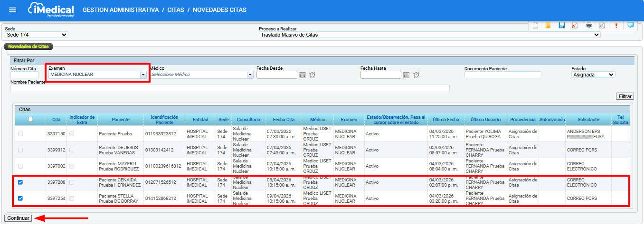Open calendar picker for Fecha Desde
Image resolution: width=644 pixels, height=227 pixels.
coord(302,75)
